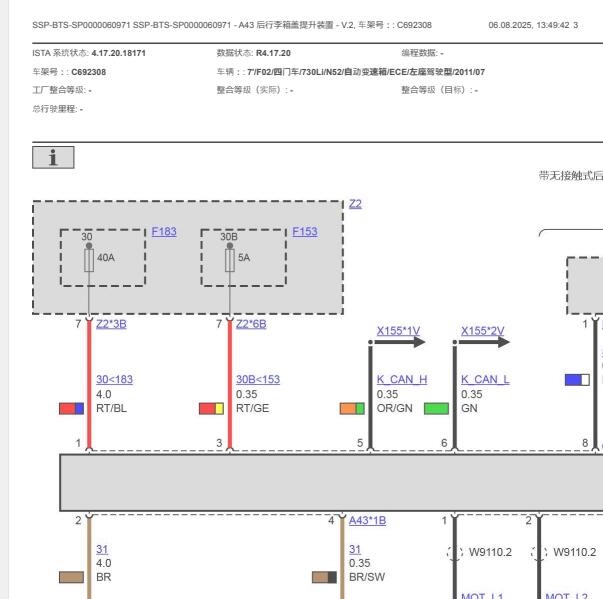The width and height of the screenshot is (603, 599).
Task: Open signal link 30<183
Action: click(114, 379)
